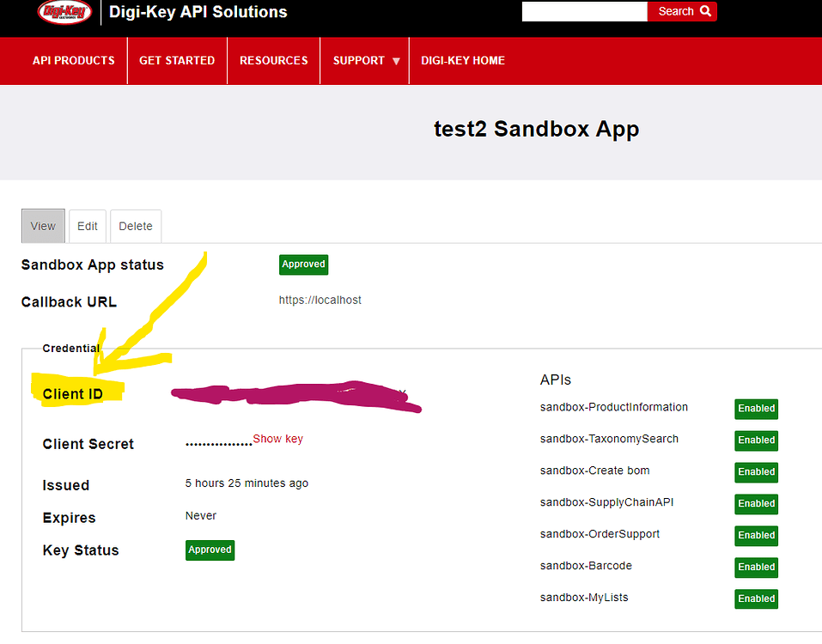
Task: Toggle the sandbox-TaxonomySearch Enabled badge
Action: (x=756, y=440)
